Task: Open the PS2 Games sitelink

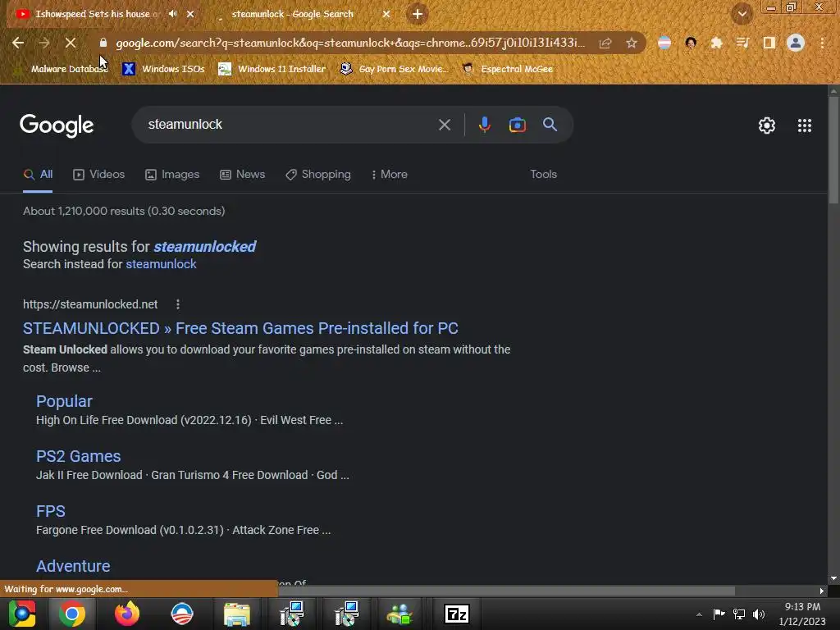Action: [78, 456]
